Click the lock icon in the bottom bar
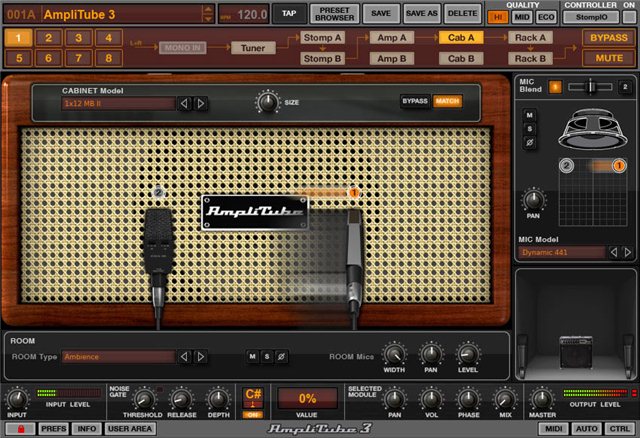This screenshot has width=640, height=438. (x=20, y=429)
